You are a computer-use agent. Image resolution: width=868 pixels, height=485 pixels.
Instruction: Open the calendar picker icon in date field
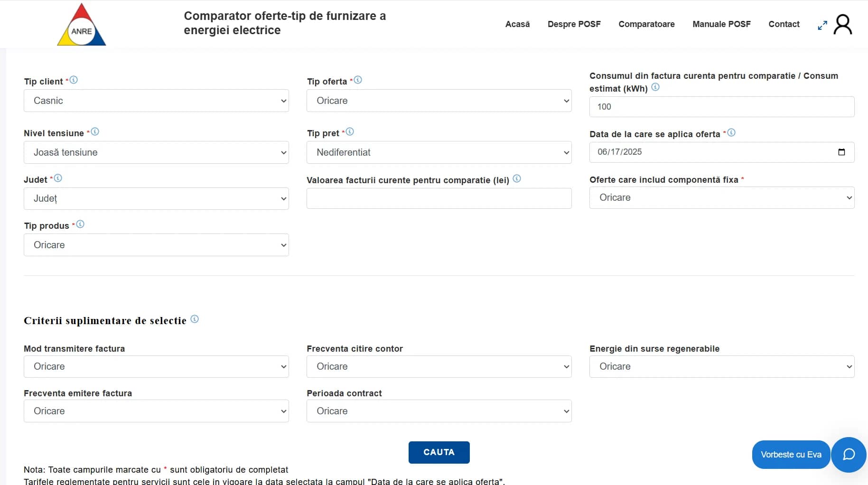pos(841,152)
